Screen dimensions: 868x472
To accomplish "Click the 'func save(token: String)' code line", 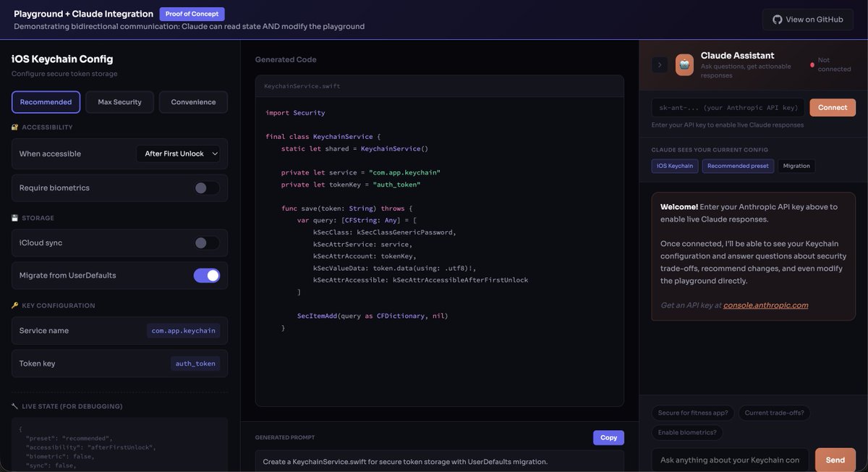I will click(346, 208).
